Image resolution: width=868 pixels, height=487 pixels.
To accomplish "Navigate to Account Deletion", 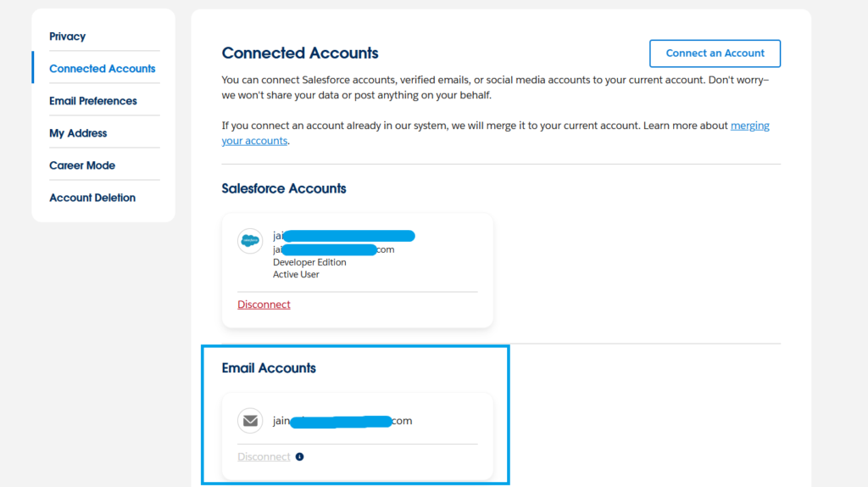I will 92,198.
